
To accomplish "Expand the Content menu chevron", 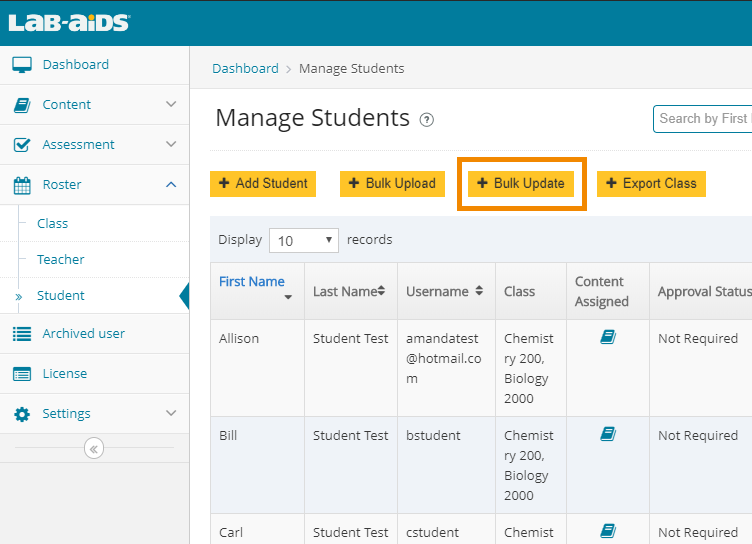I will click(171, 105).
